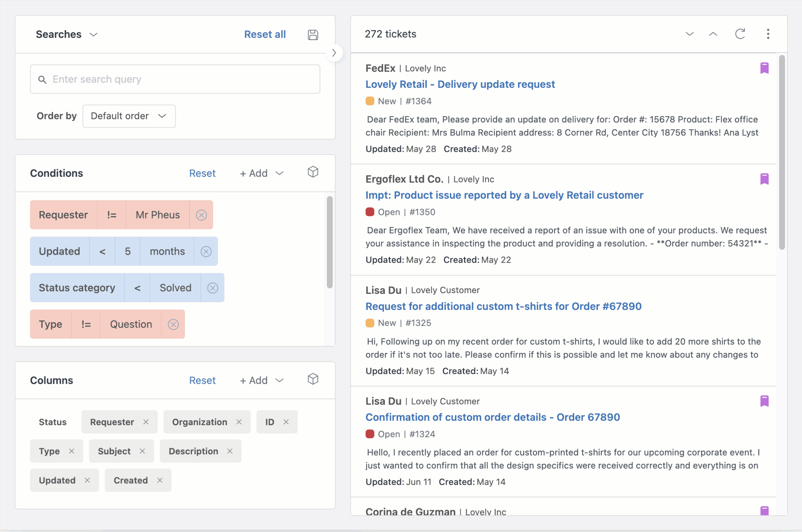Remove the Description column
Screen dimensions: 802x532
[230, 451]
